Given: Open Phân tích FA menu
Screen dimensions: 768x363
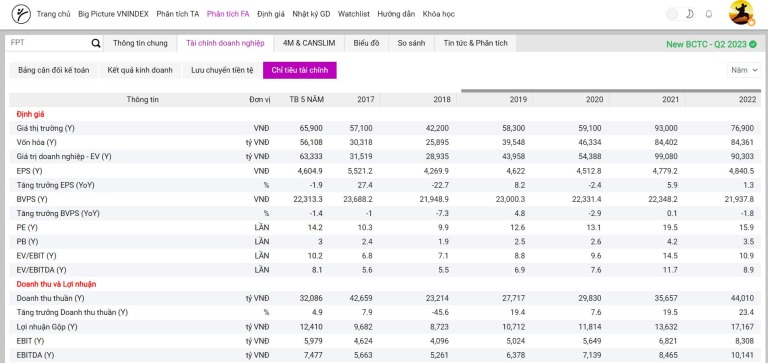Looking at the screenshot, I should (x=228, y=14).
